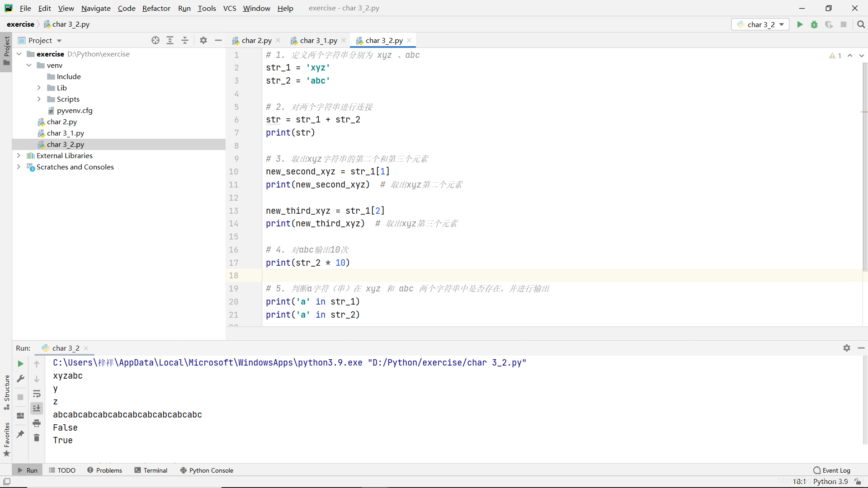The width and height of the screenshot is (868, 488).
Task: Open the Python 3.9 interpreter selector
Action: tap(830, 482)
